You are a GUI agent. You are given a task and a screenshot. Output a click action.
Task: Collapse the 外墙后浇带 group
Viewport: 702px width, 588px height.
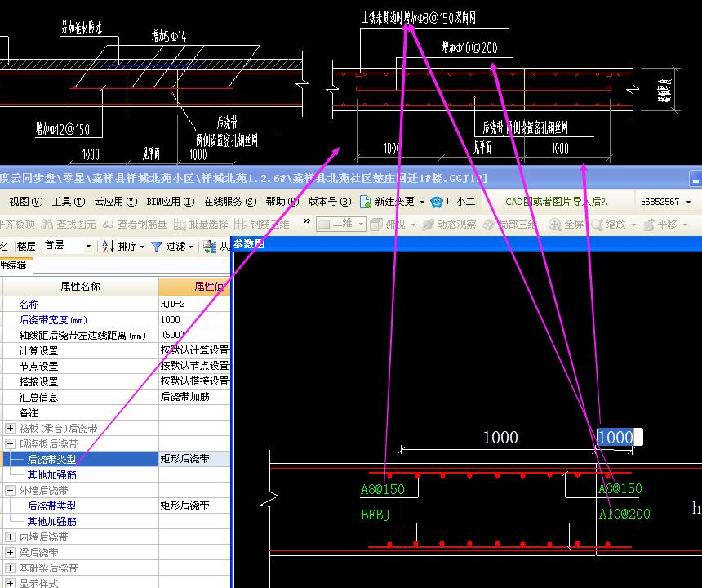(x=10, y=490)
